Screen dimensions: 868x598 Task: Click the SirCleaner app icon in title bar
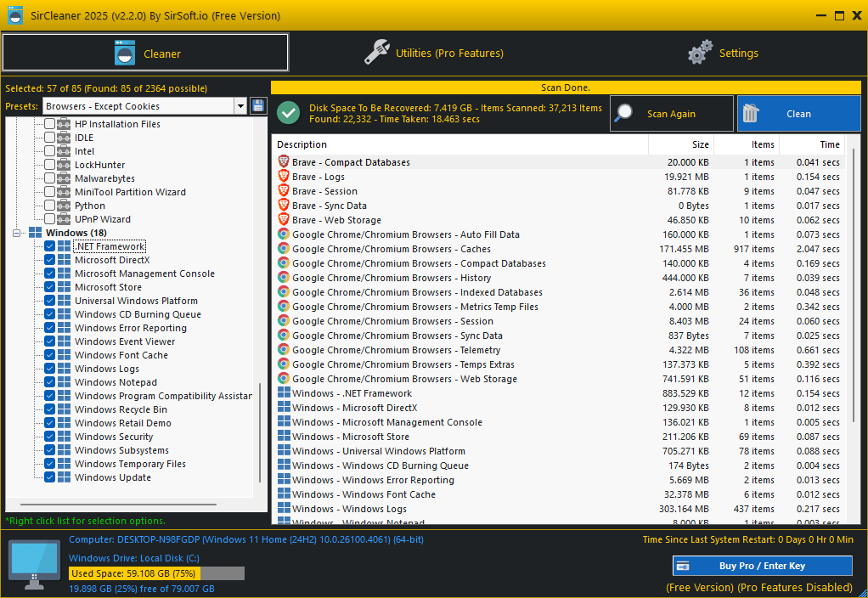click(x=15, y=15)
